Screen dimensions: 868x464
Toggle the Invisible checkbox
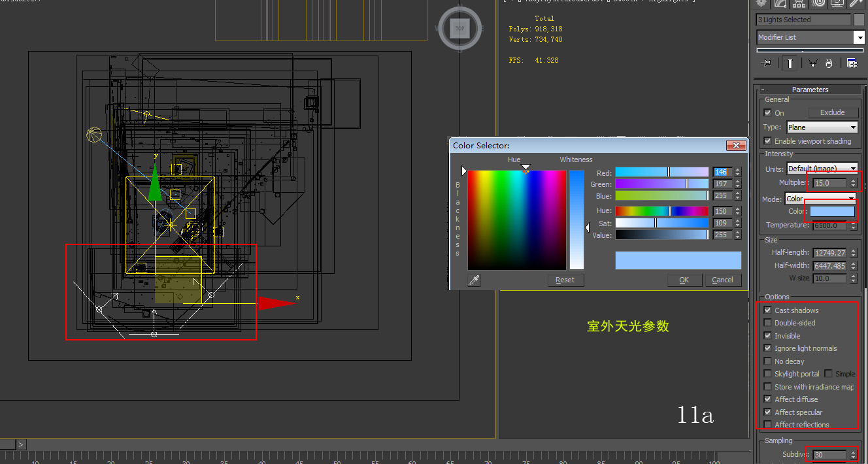(768, 336)
